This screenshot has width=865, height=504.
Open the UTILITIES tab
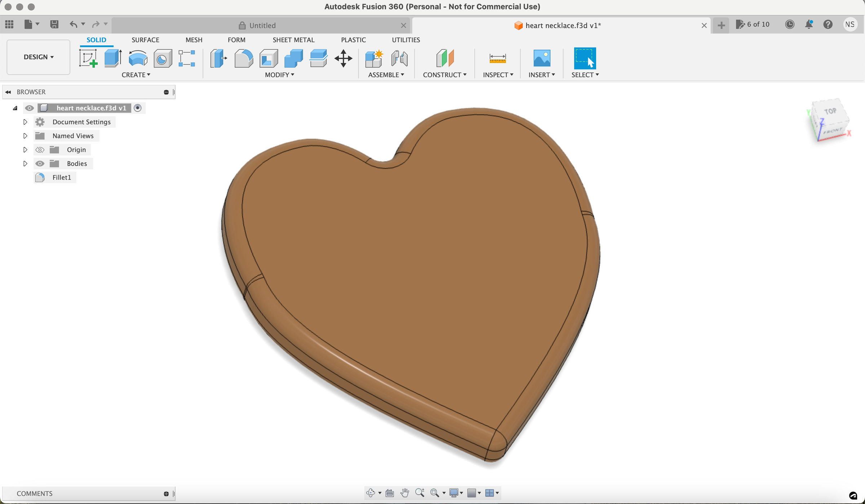pyautogui.click(x=405, y=40)
